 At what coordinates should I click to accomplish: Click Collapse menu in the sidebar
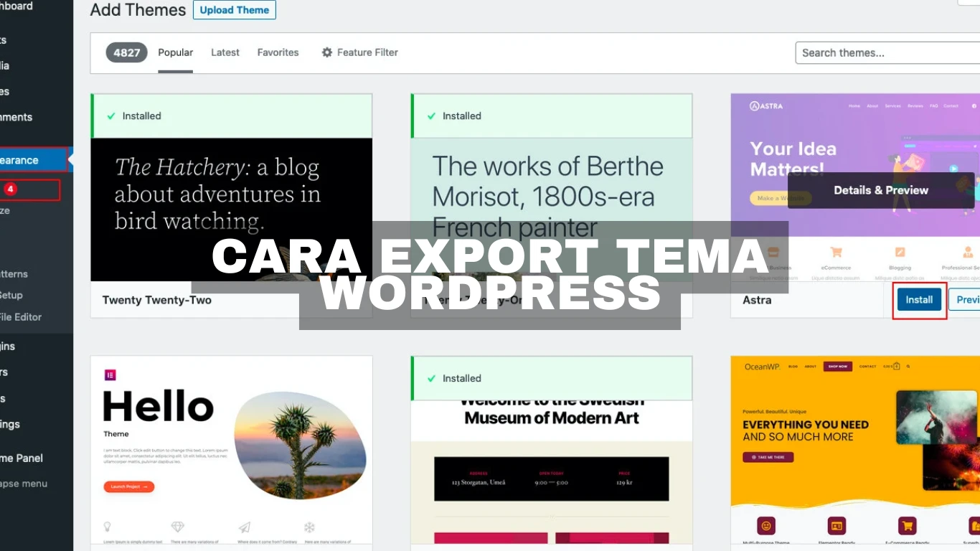coord(24,484)
